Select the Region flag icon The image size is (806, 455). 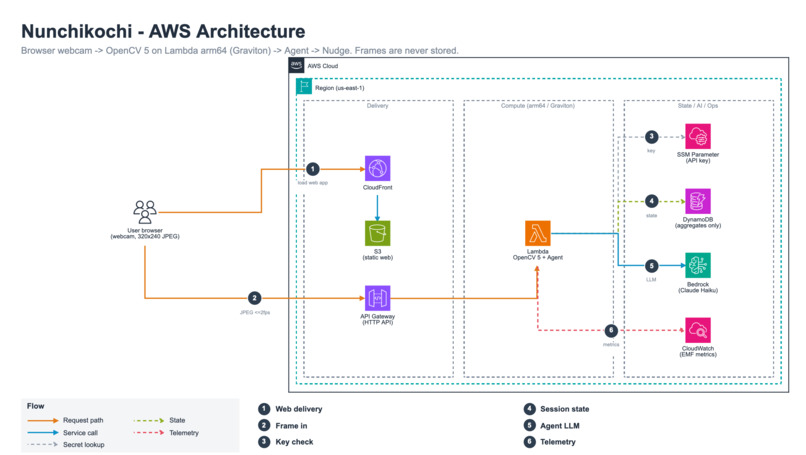304,87
